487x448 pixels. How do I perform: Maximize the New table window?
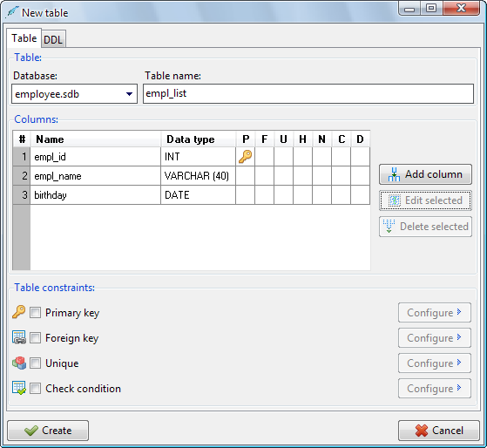coord(432,9)
